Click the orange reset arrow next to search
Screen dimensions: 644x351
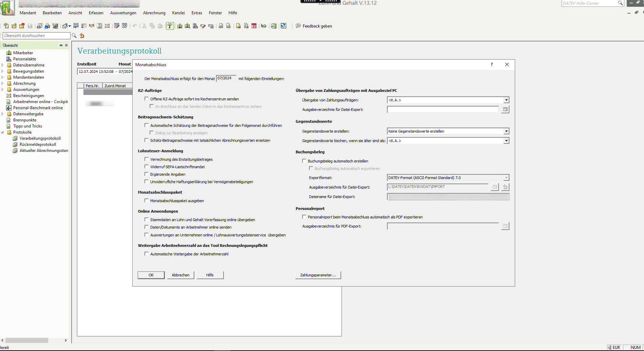[x=82, y=36]
